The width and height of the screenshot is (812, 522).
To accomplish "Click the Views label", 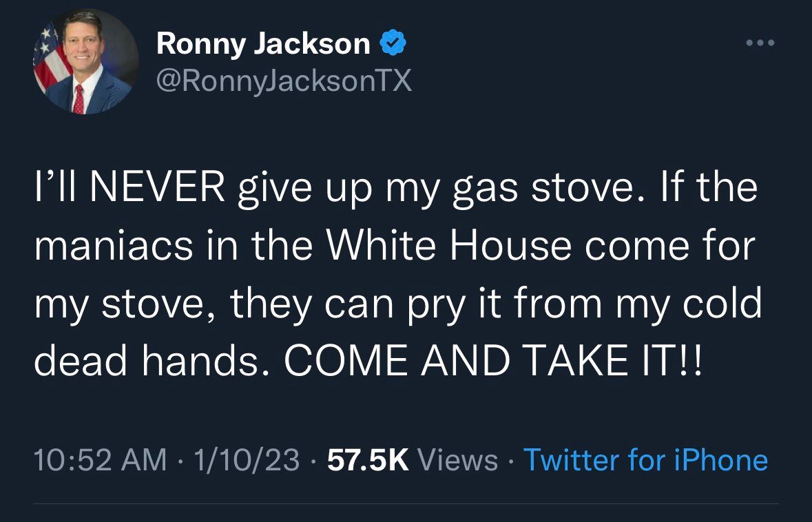I will coord(457,460).
